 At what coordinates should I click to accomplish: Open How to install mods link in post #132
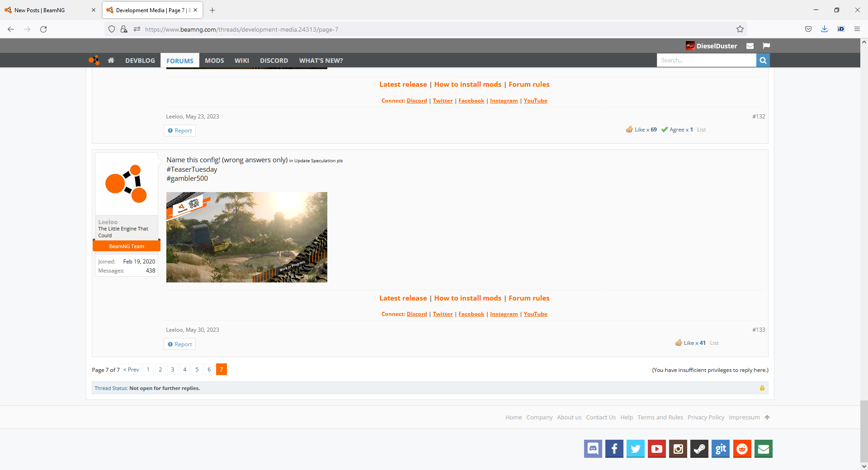tap(467, 84)
